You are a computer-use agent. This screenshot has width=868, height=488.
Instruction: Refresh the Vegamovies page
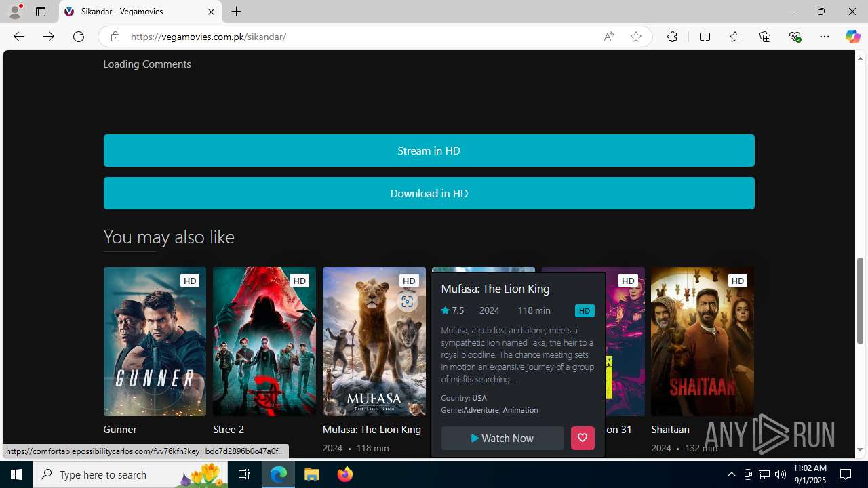(79, 37)
